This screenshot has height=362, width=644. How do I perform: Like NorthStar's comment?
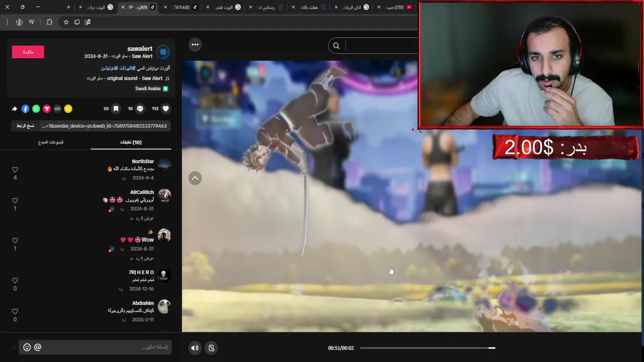pyautogui.click(x=15, y=170)
